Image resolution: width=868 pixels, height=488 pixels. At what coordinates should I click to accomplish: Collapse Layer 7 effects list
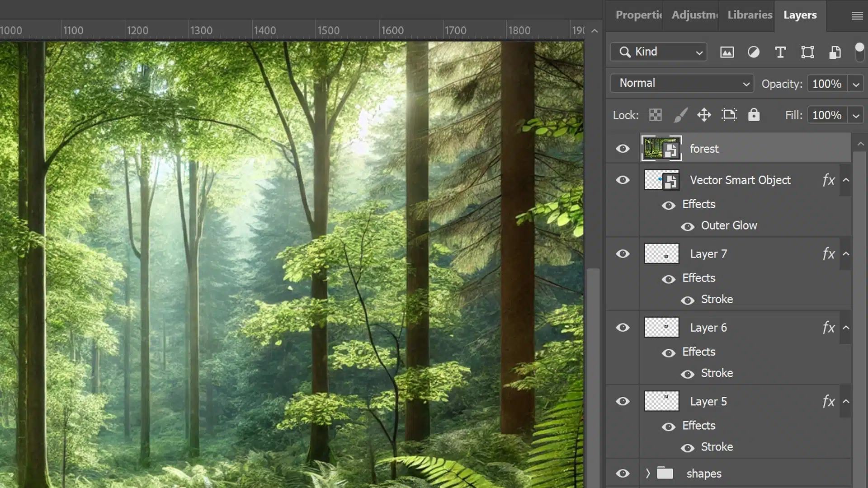[x=846, y=253]
